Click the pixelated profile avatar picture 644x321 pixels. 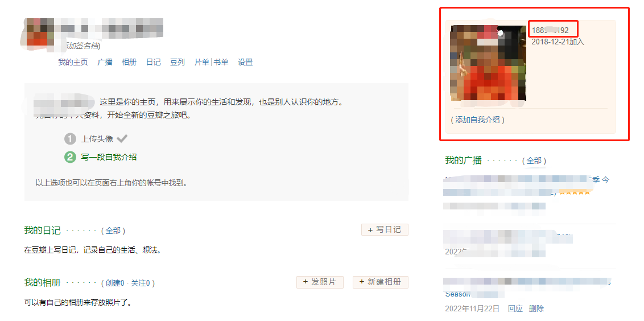488,63
